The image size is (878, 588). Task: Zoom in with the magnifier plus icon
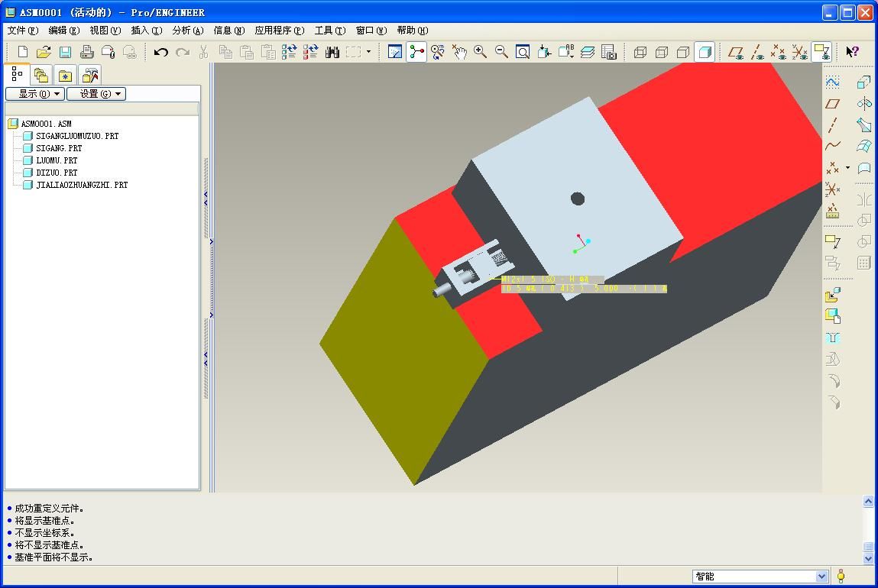click(480, 52)
